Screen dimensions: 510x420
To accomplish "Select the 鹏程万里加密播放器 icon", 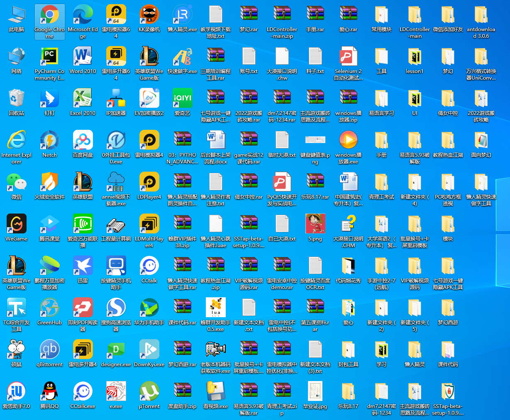I will pos(50,273).
